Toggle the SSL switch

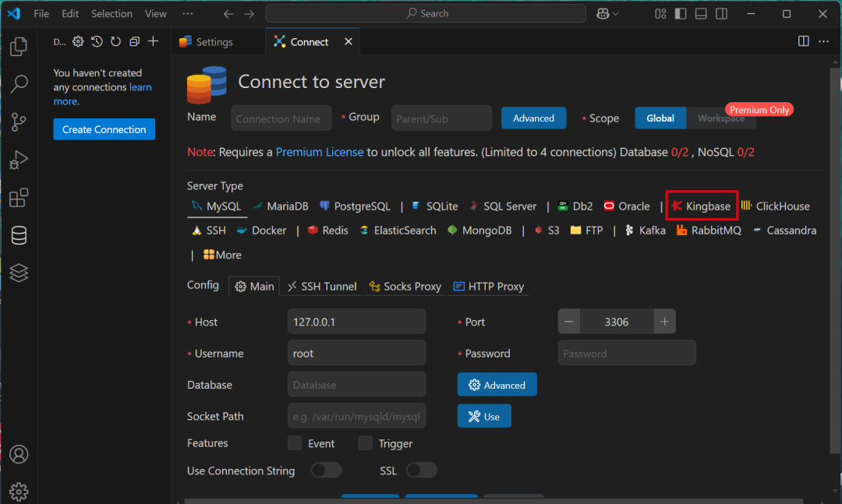422,471
